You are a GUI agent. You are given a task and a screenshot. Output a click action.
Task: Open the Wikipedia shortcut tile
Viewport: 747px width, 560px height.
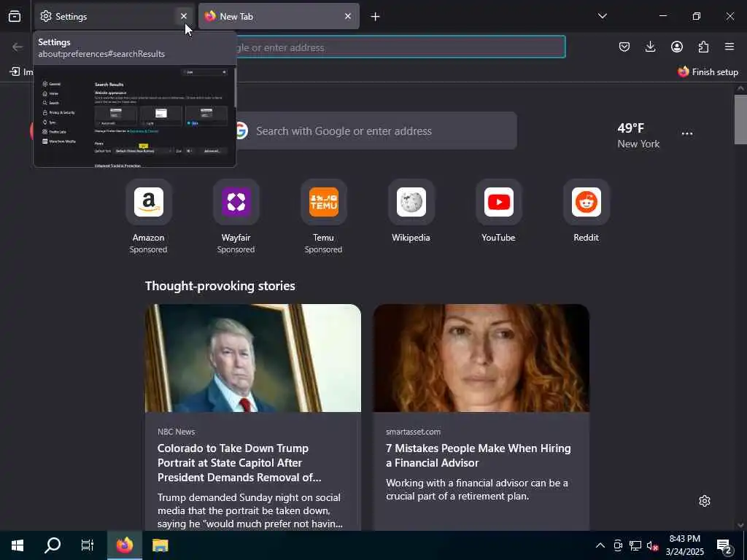click(411, 211)
